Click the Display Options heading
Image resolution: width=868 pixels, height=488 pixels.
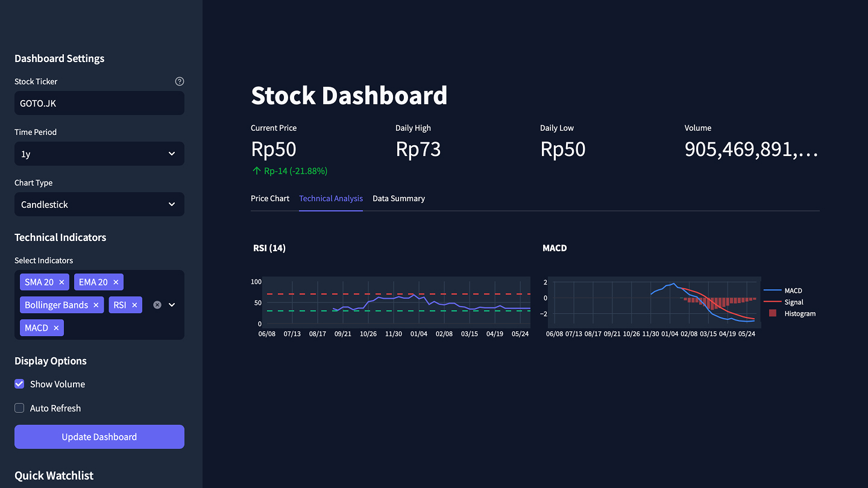(x=51, y=361)
